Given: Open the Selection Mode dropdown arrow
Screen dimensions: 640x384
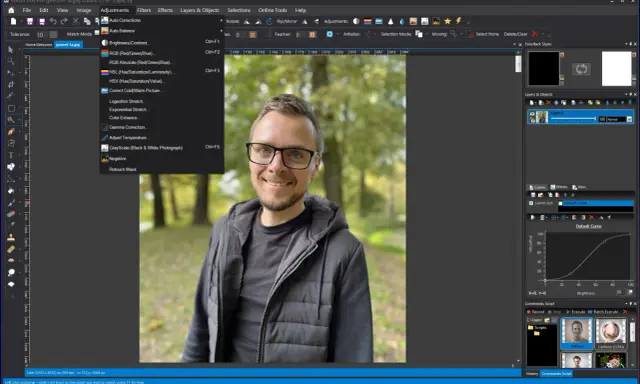Looking at the screenshot, I should 427,34.
